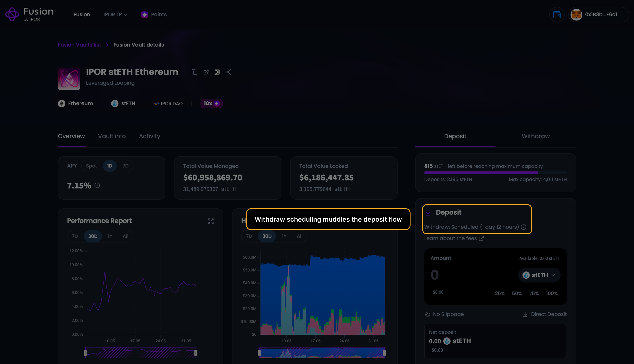The height and width of the screenshot is (364, 634).
Task: Show withdraw scheduling info icon
Action: pos(523,227)
